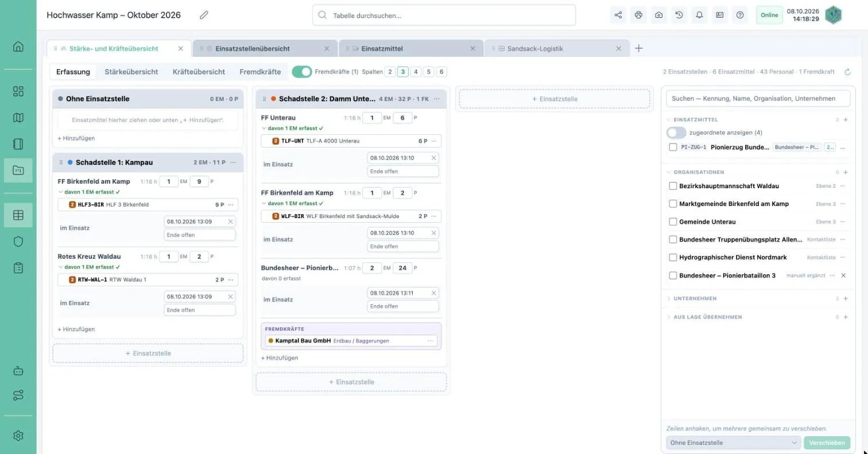
Task: Open the contact card icon in header
Action: [719, 15]
